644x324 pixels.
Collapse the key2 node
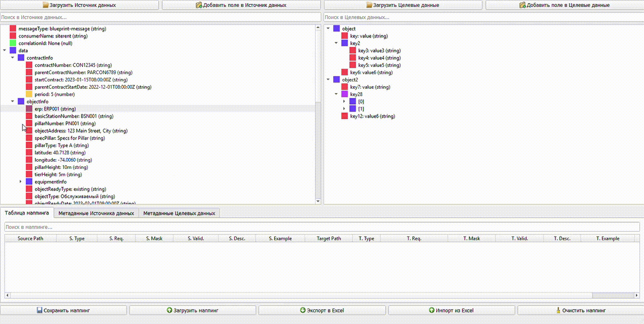(336, 43)
